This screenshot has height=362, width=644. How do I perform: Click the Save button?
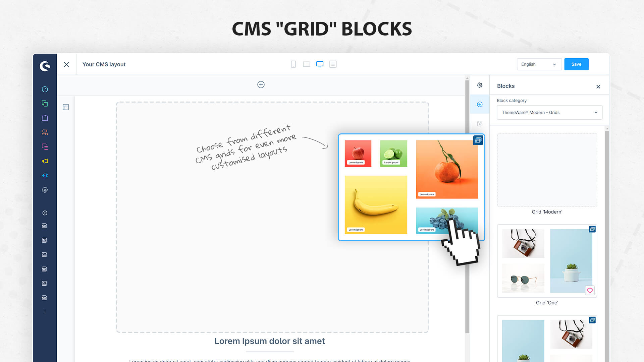click(x=576, y=64)
